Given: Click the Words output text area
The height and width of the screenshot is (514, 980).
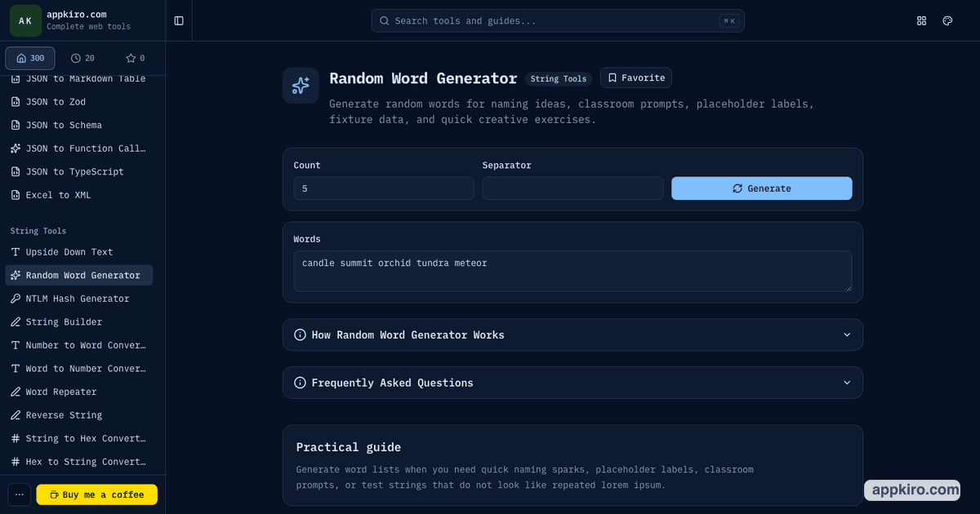Looking at the screenshot, I should pos(572,271).
